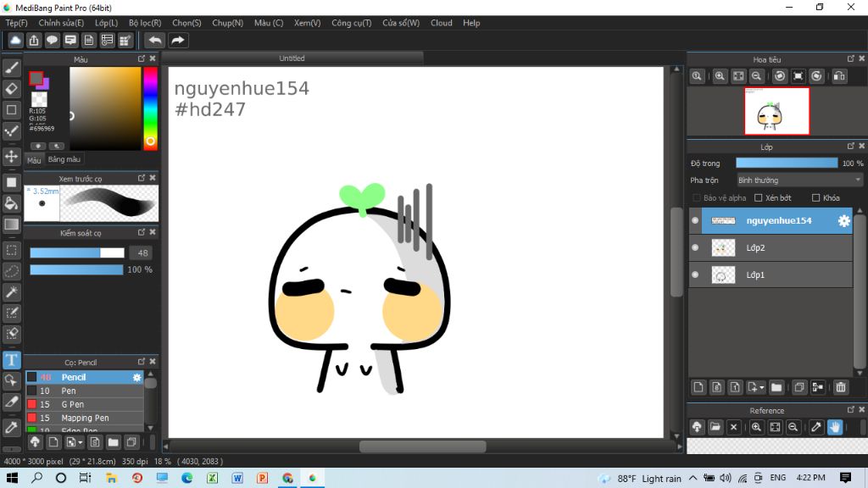Open the Tệp(F) menu
Image resolution: width=868 pixels, height=488 pixels.
17,23
